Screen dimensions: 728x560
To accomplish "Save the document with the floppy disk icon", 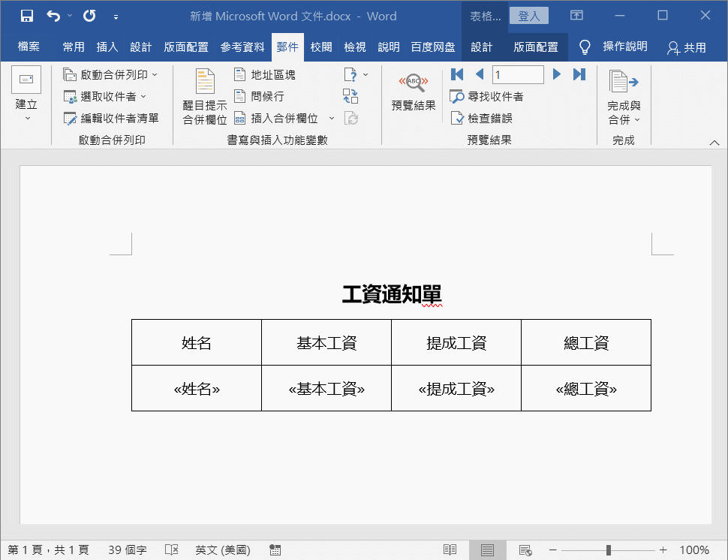I will [x=27, y=17].
